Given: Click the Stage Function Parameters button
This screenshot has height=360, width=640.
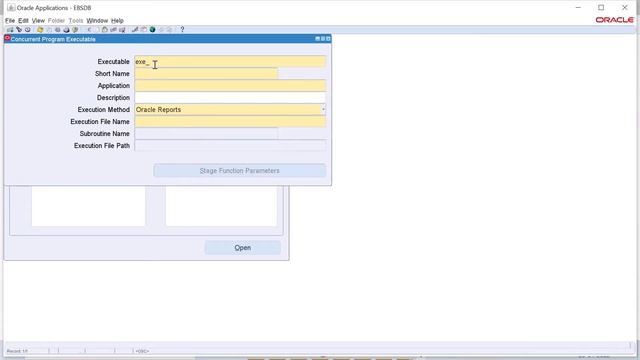Looking at the screenshot, I should pos(240,171).
